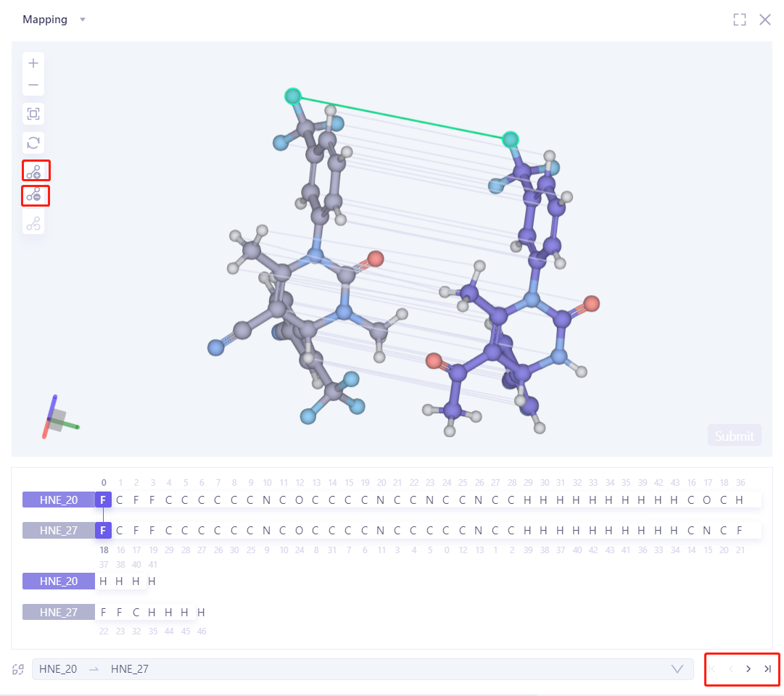Click the top HNE_20 sequence label
Screen dimensions: 784x696
pyautogui.click(x=58, y=500)
